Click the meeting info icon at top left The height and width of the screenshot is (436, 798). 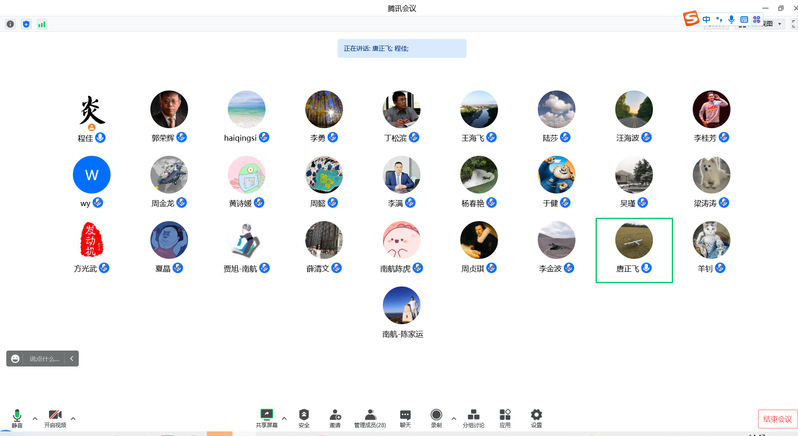11,23
